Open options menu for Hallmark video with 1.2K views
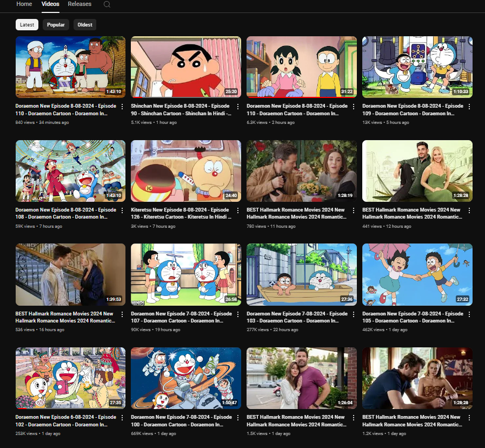485x448 pixels. (469, 418)
